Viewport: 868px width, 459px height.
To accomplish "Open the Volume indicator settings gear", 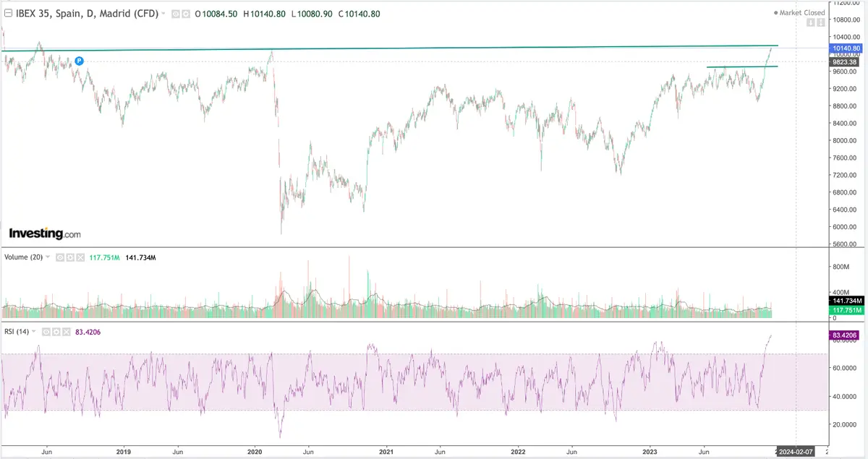I will coord(70,257).
